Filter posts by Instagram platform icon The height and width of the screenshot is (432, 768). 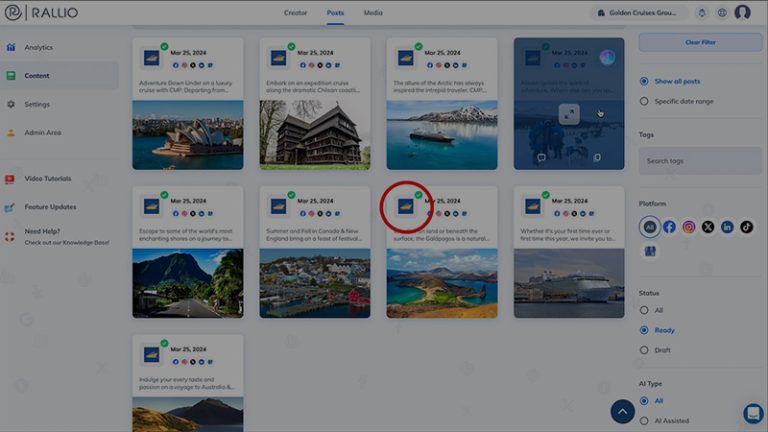pyautogui.click(x=689, y=227)
